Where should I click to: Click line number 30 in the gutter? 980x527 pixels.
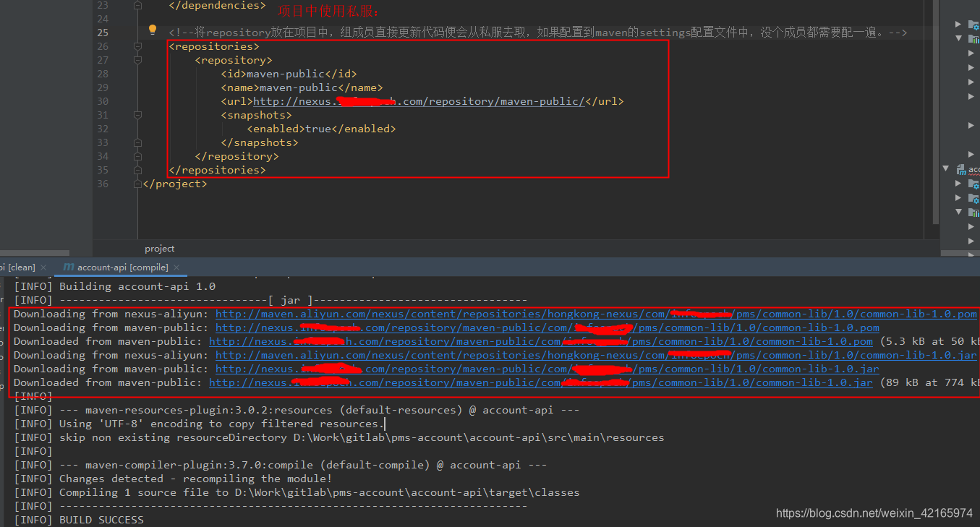(x=102, y=101)
